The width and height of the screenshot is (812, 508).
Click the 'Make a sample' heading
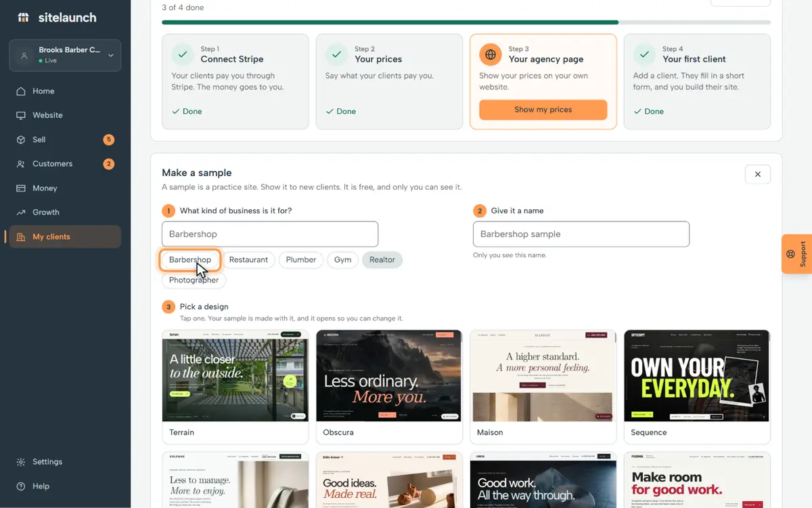click(197, 173)
